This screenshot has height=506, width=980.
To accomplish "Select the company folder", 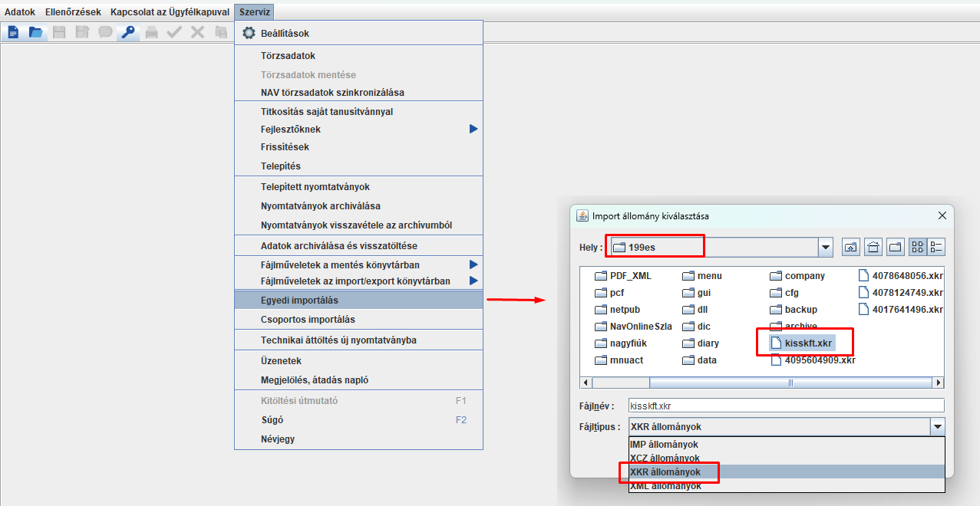I will click(798, 276).
